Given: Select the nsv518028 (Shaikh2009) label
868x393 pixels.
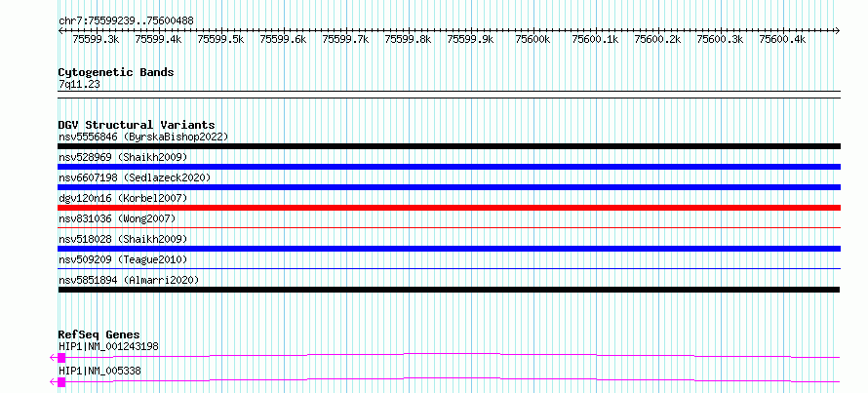Looking at the screenshot, I should click(123, 239).
